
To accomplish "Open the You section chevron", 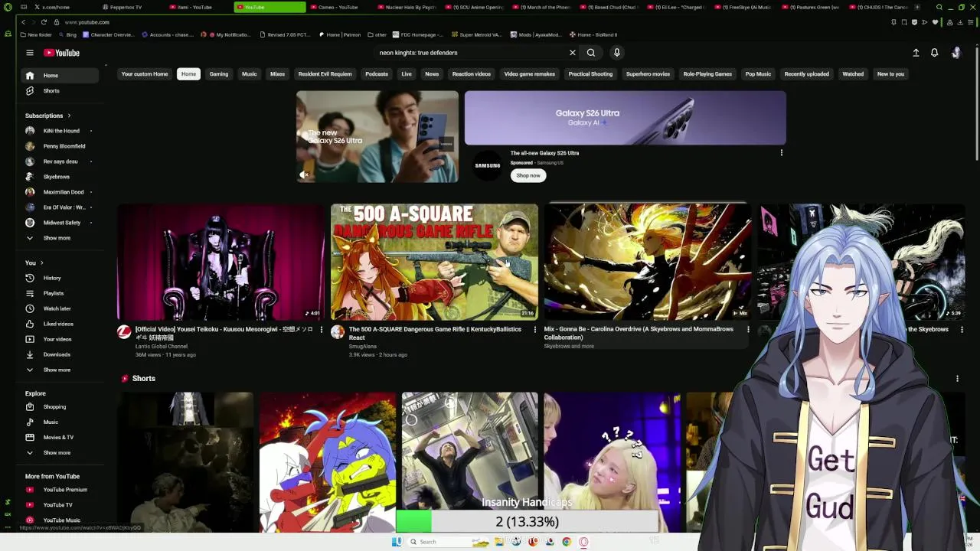I will tap(42, 262).
